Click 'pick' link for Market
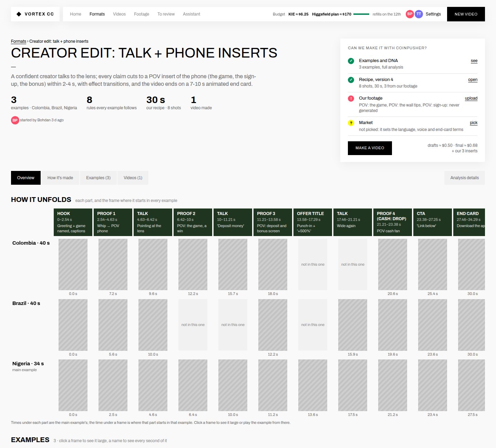496x448 pixels. (x=474, y=123)
